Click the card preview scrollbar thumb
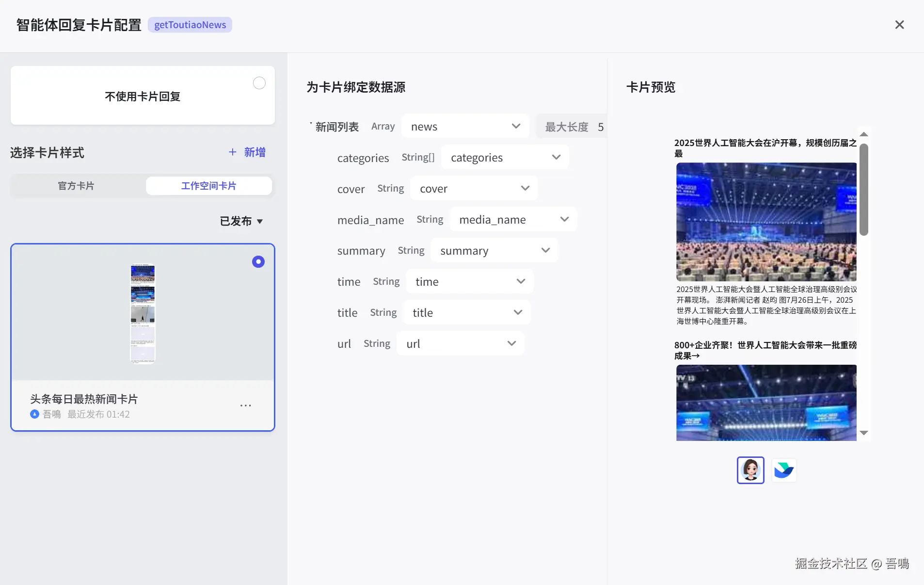The width and height of the screenshot is (924, 585). tap(864, 189)
